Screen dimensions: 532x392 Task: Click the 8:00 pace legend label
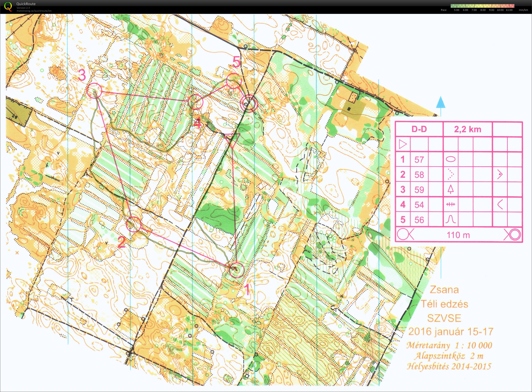click(x=483, y=10)
